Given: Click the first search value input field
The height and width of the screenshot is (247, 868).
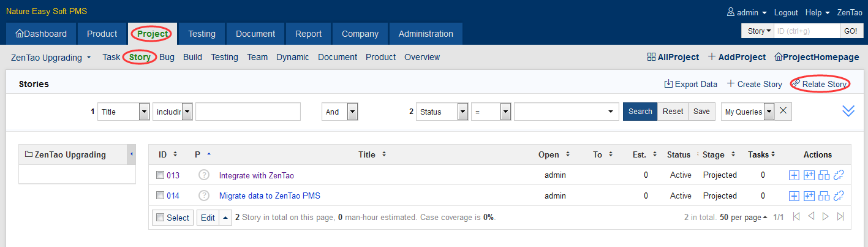Looking at the screenshot, I should pos(247,112).
